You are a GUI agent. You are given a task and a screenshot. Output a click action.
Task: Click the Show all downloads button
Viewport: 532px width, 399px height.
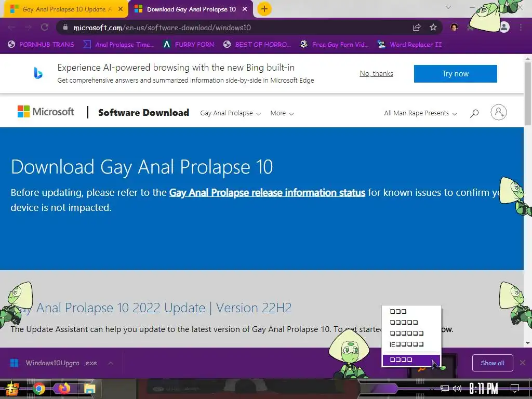pyautogui.click(x=493, y=363)
